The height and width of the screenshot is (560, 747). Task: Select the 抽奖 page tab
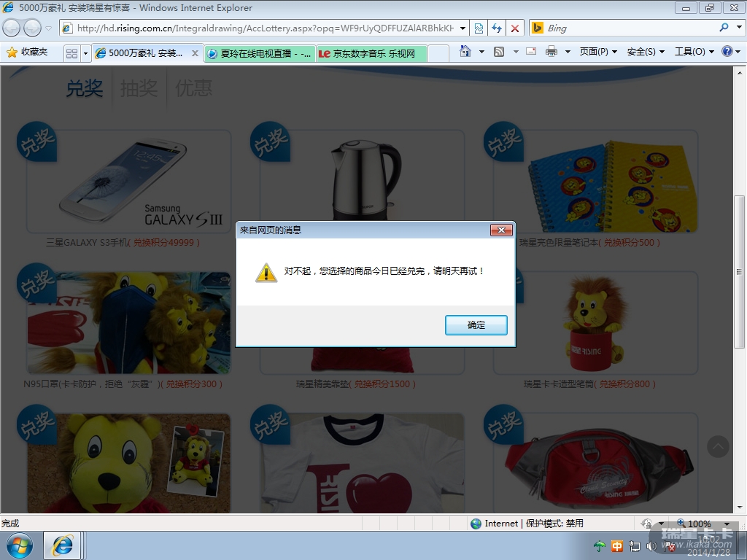click(x=139, y=88)
